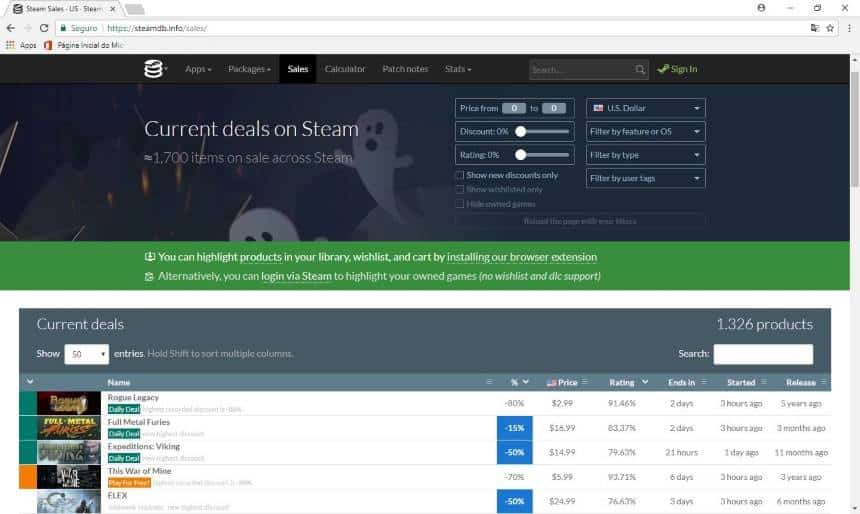Toggle Show wishlisted only checkbox

[x=460, y=189]
